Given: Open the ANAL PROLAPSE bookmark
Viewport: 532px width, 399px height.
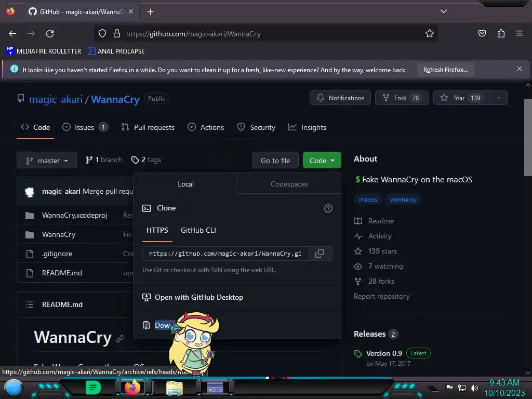Looking at the screenshot, I should [116, 51].
